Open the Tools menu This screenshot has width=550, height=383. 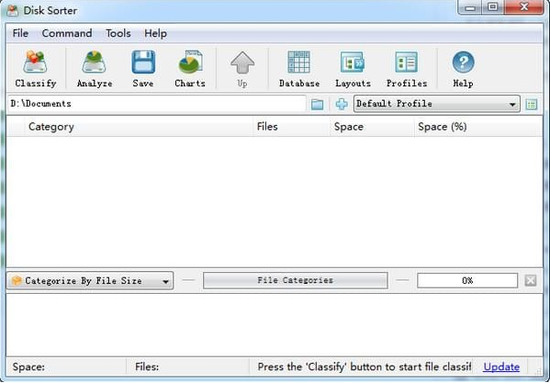click(x=118, y=33)
